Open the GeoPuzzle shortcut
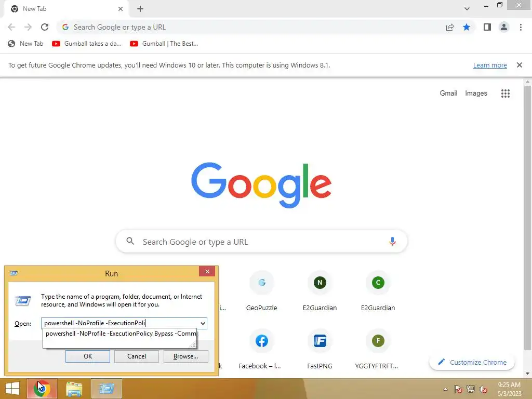The height and width of the screenshot is (399, 532). (262, 291)
